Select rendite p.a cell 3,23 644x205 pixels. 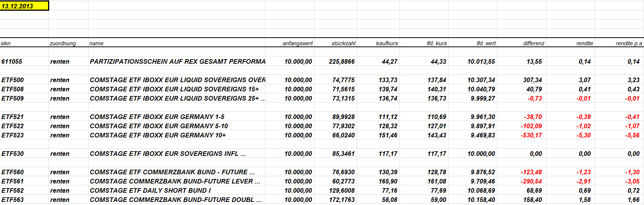click(x=619, y=79)
